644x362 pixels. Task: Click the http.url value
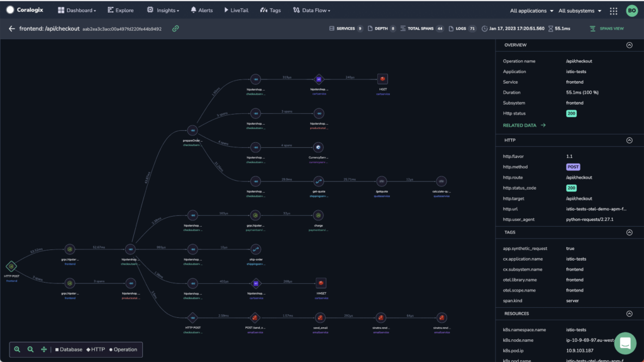596,209
